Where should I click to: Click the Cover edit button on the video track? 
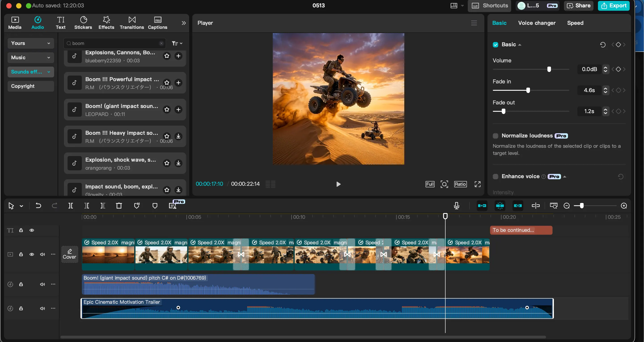coord(70,254)
